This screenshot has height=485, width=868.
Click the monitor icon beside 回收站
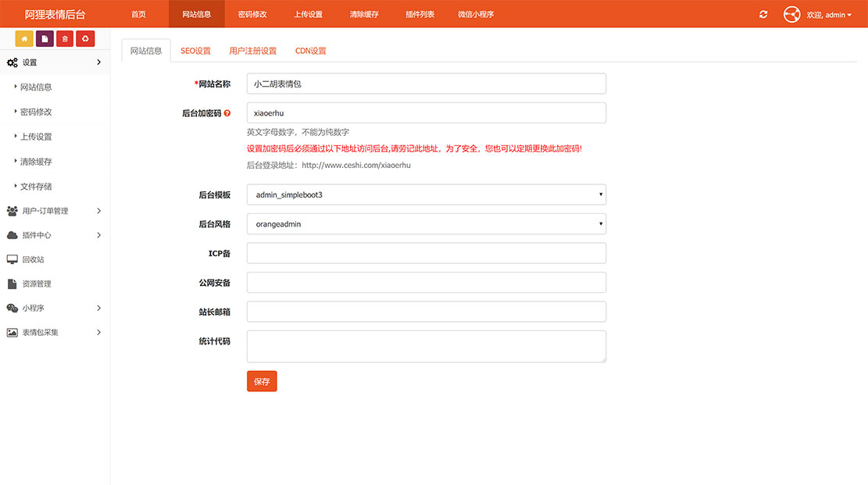pyautogui.click(x=12, y=259)
